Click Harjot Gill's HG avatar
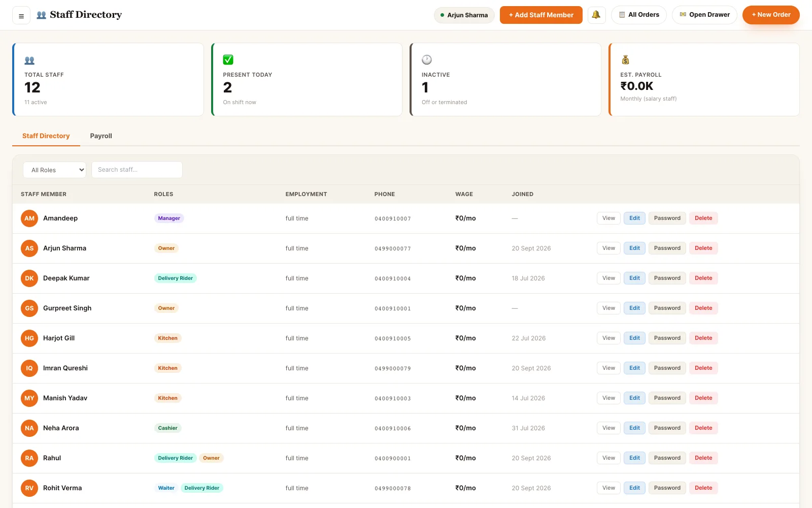 click(29, 338)
